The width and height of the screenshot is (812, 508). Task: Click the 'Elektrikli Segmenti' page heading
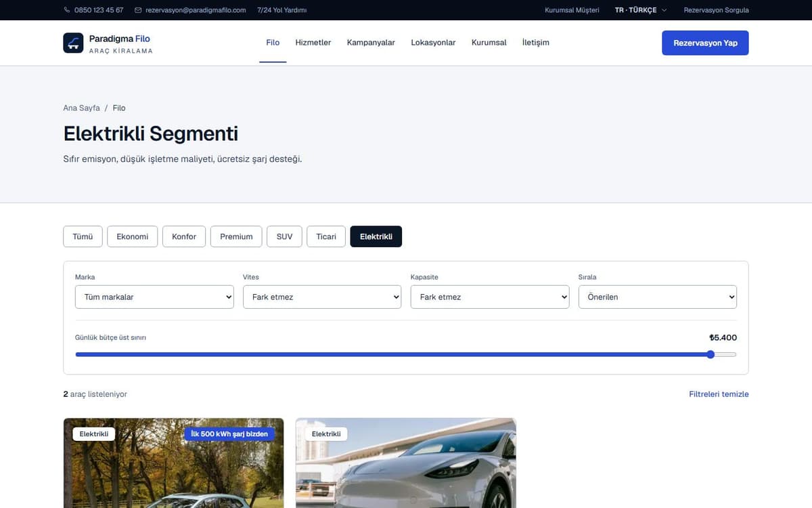(x=151, y=133)
